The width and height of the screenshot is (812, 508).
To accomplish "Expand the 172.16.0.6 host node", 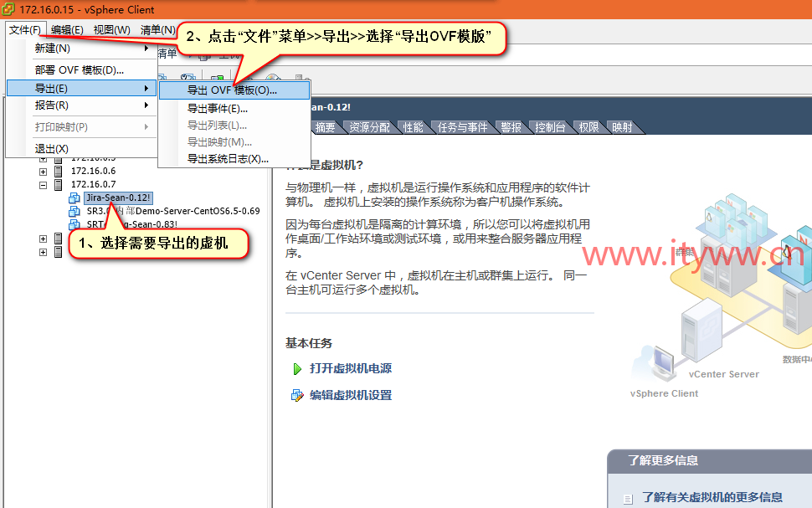I will click(x=43, y=172).
